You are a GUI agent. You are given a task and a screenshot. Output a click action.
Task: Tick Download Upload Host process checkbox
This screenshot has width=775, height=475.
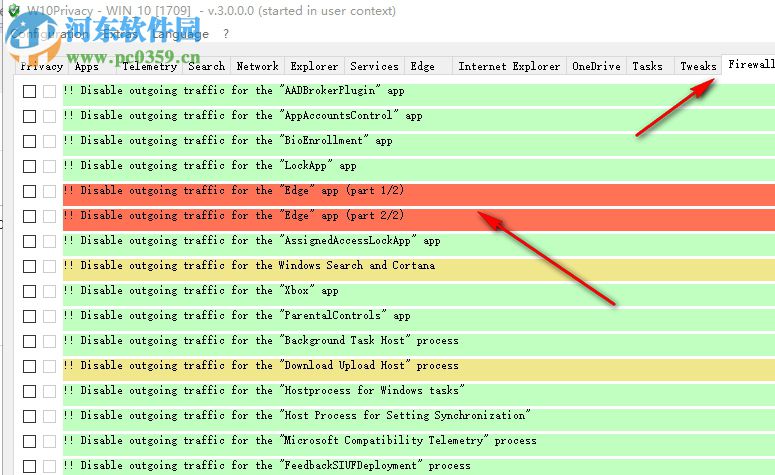(29, 366)
